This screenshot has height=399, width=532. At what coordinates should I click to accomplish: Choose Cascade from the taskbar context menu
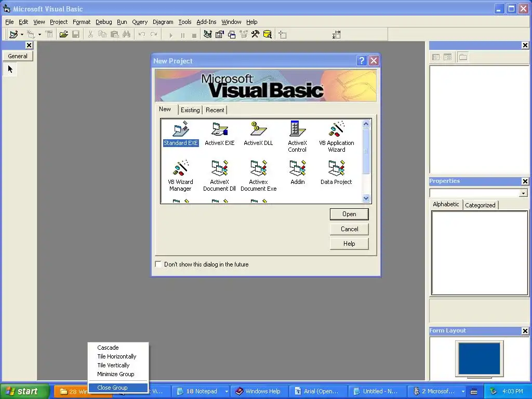tap(118, 348)
